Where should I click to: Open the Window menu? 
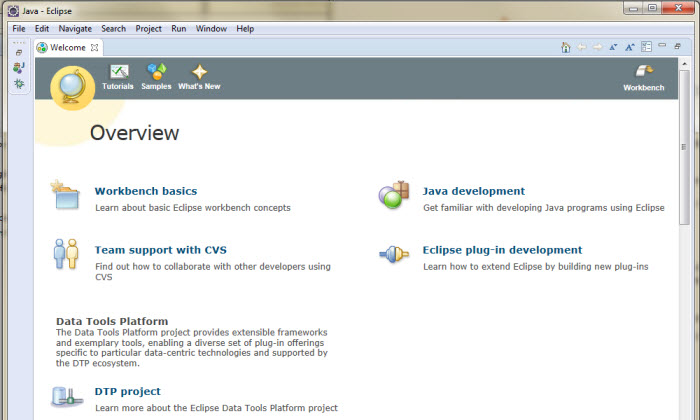(x=211, y=29)
